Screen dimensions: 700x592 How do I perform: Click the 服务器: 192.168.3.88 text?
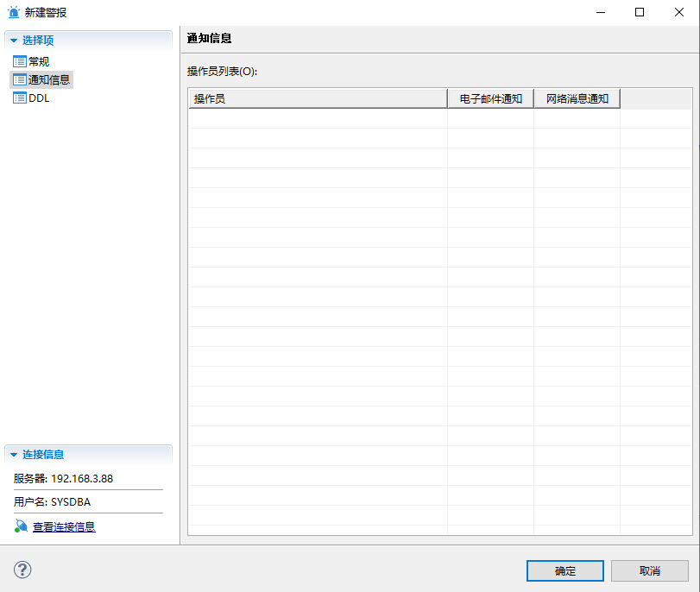tap(63, 479)
